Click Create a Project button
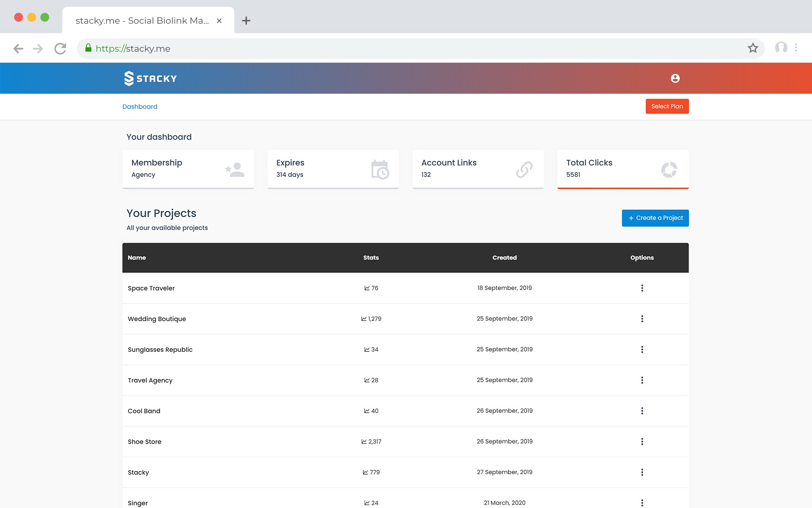The image size is (812, 508). coord(655,218)
